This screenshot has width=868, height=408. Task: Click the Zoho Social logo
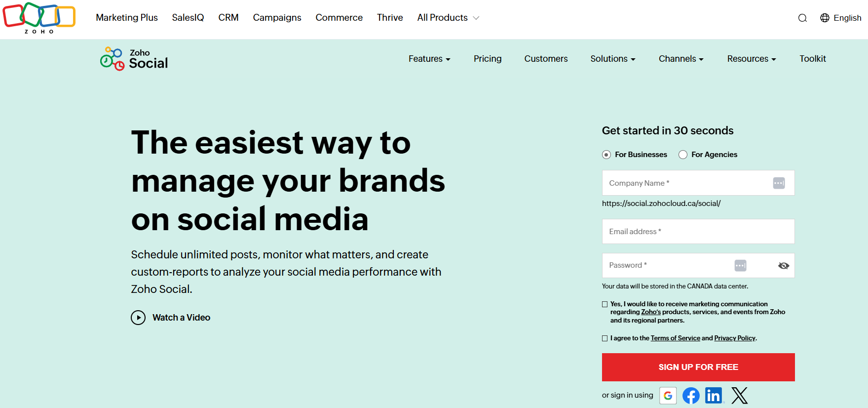(134, 59)
